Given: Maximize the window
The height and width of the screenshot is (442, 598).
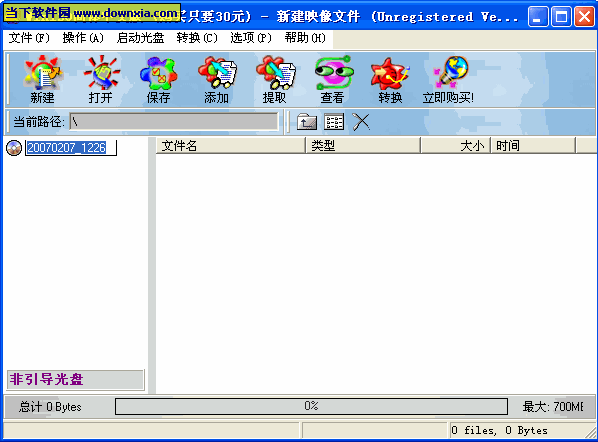Looking at the screenshot, I should tap(561, 17).
